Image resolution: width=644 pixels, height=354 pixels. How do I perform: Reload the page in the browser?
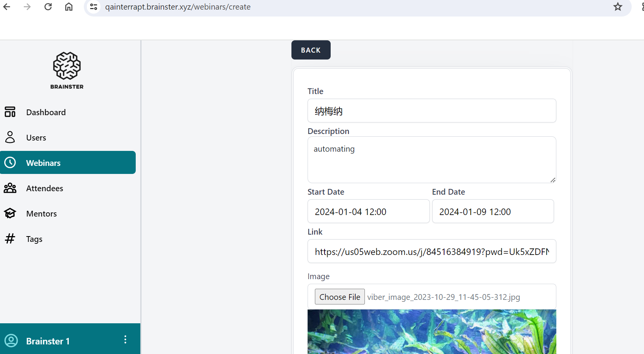click(x=48, y=7)
